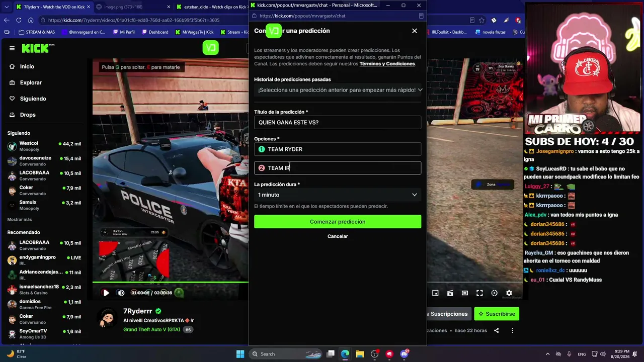644x362 pixels.
Task: Open the Dashboard bookmark
Action: coord(155,32)
